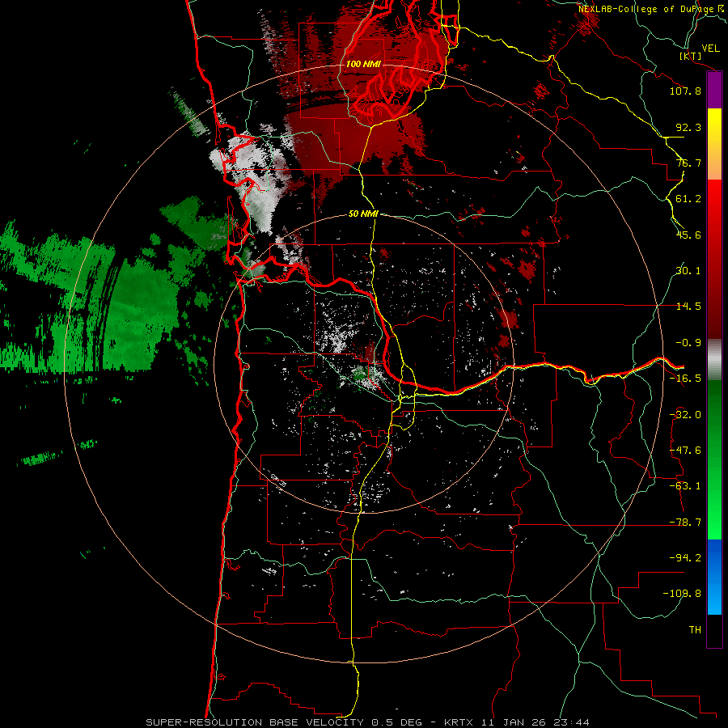
Task: Click the -94.2 velocity scale value
Action: 685,558
